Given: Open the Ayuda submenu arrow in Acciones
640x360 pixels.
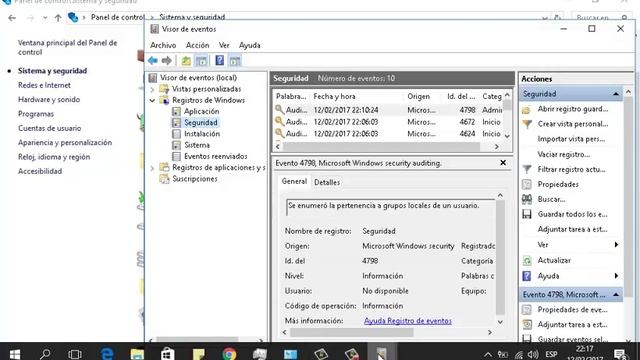Looking at the screenshot, I should point(616,276).
